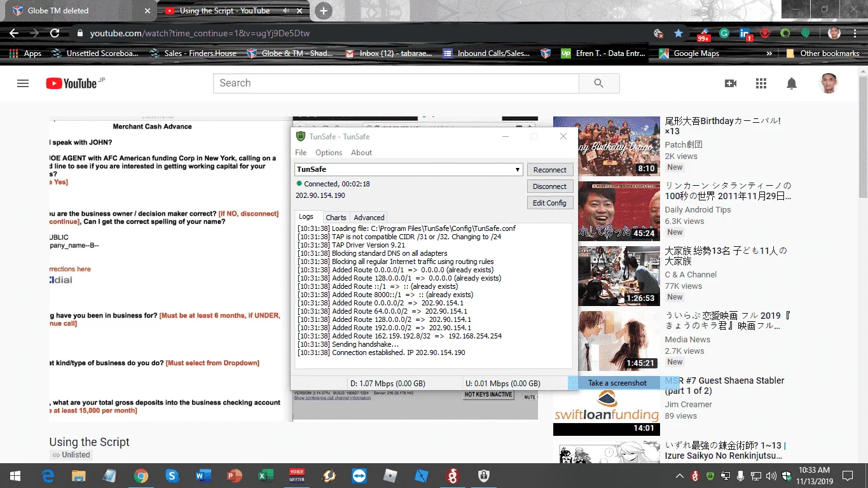868x488 pixels.
Task: Open the YouTube apps grid icon
Action: click(x=761, y=83)
